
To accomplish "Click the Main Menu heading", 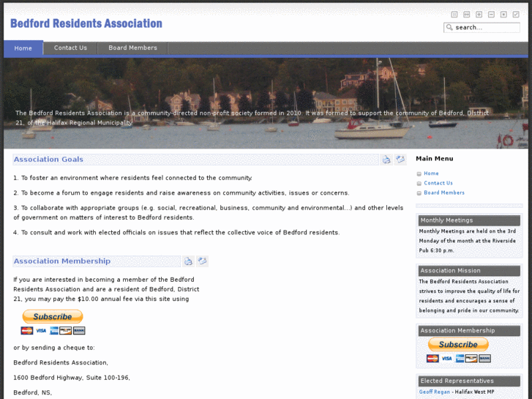I will (435, 159).
